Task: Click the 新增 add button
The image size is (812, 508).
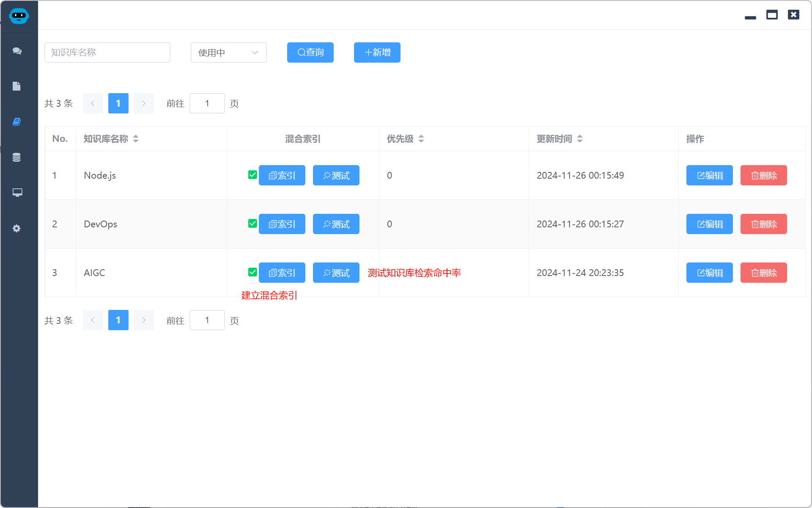Action: click(x=377, y=52)
